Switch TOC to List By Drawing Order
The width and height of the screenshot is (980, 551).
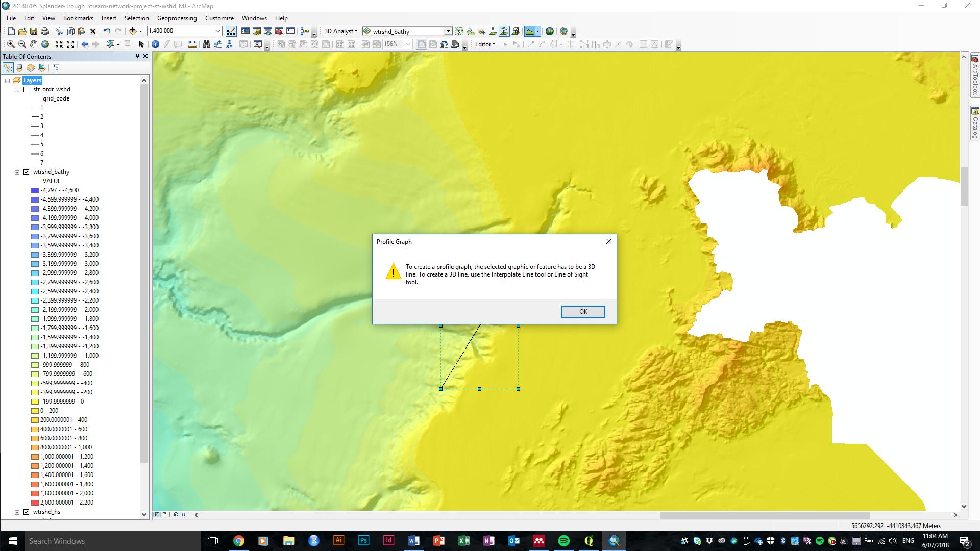click(x=8, y=67)
